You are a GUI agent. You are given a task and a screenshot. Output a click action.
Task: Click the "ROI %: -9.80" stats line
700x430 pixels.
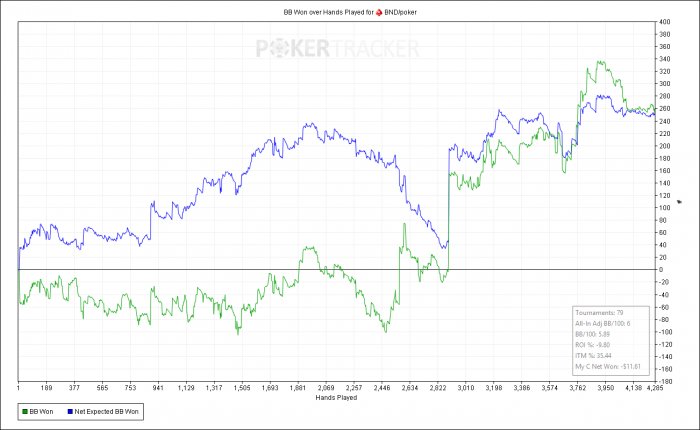click(x=592, y=345)
